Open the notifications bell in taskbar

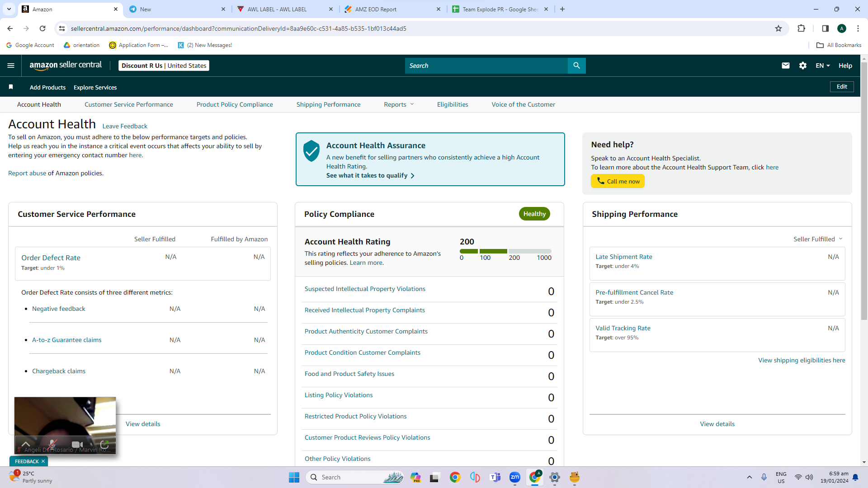[855, 477]
